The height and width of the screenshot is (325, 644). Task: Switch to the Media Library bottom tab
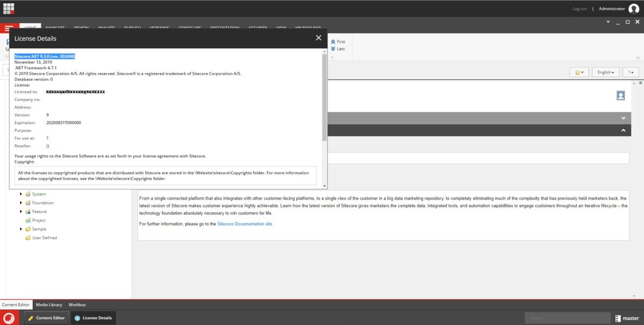point(49,305)
